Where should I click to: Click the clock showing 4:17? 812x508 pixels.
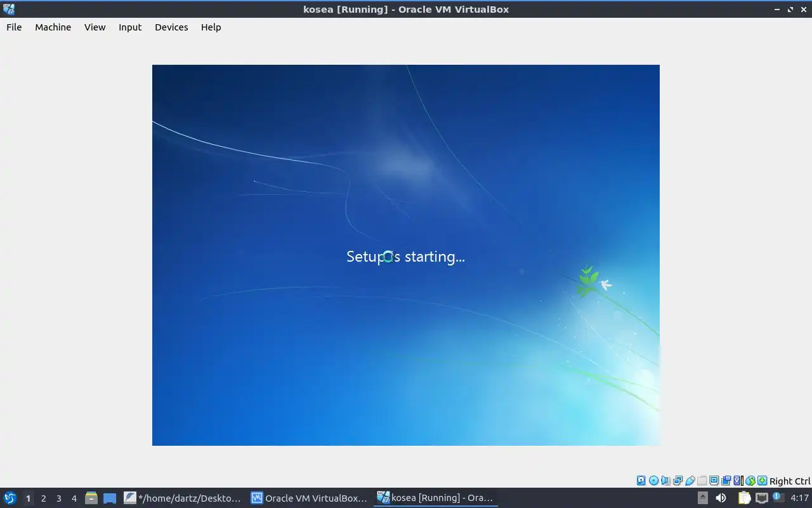799,498
